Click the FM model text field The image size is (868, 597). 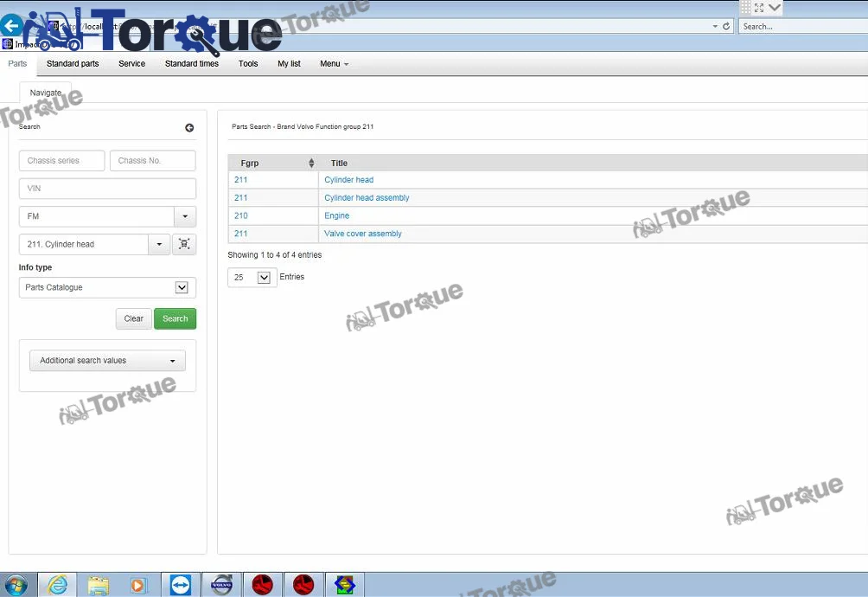tap(97, 216)
